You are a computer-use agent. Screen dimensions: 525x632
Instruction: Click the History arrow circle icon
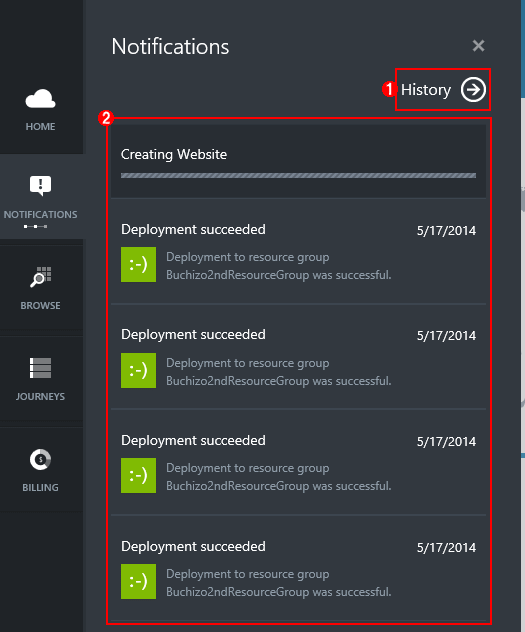[x=473, y=89]
